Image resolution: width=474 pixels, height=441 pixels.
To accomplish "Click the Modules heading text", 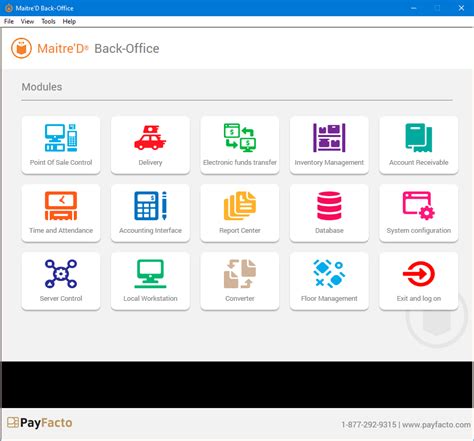I will [x=42, y=87].
